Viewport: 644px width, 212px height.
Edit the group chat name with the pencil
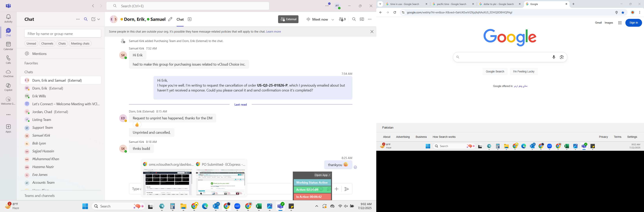(170, 19)
